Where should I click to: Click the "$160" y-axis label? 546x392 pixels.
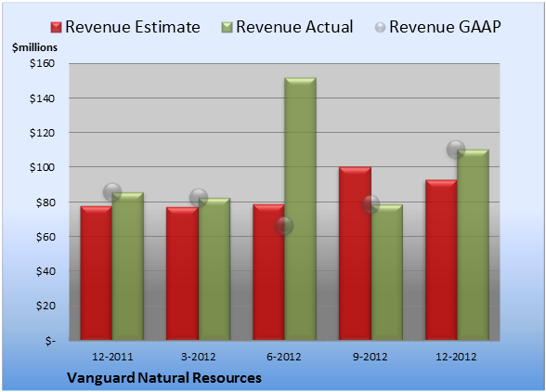coord(42,63)
